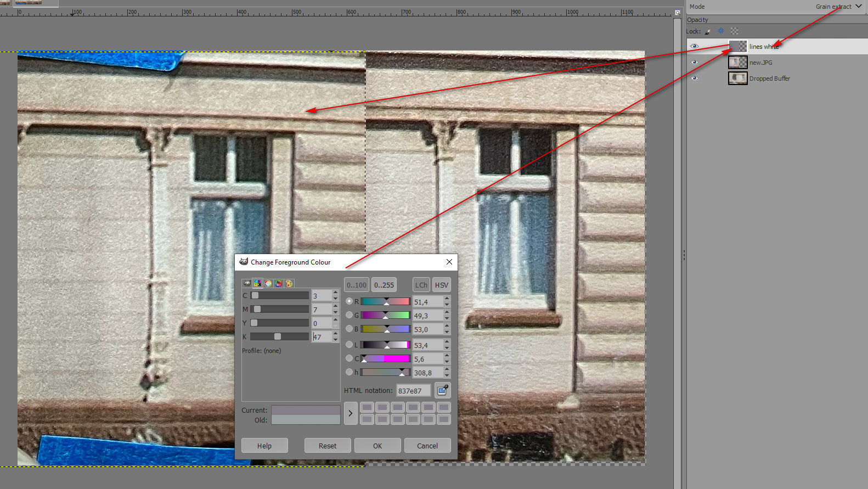Image resolution: width=868 pixels, height=489 pixels.
Task: Select the GIMP colour selector tab
Action: tap(247, 283)
